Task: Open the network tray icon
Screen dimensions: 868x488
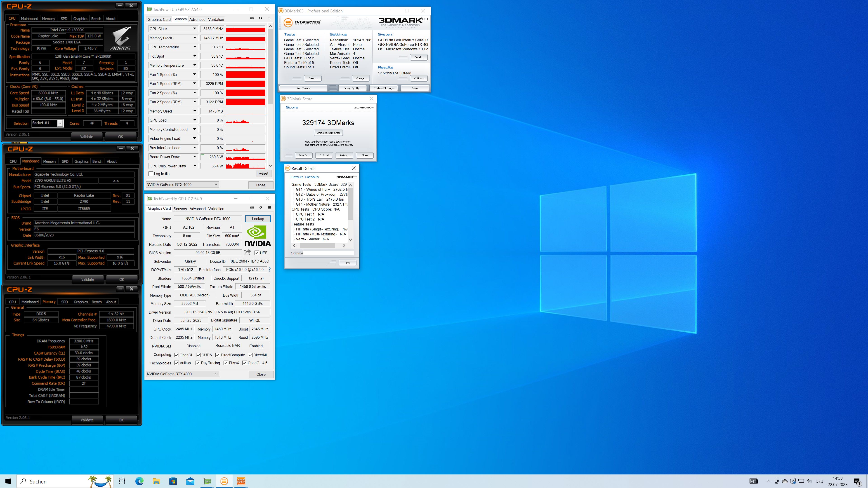Action: click(801, 481)
